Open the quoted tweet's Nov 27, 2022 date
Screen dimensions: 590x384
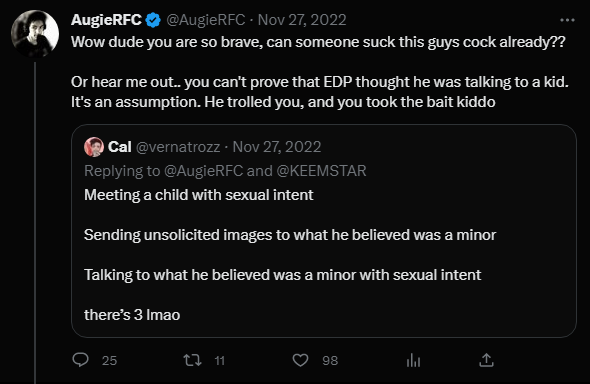(277, 147)
